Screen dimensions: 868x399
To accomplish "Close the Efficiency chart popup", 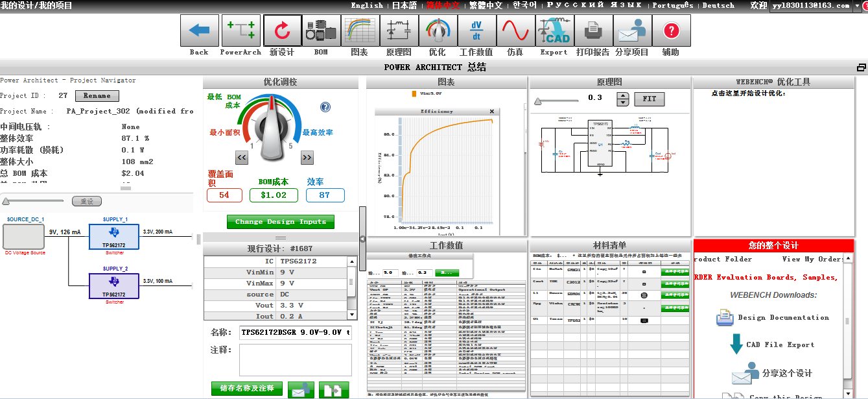I will tap(493, 112).
